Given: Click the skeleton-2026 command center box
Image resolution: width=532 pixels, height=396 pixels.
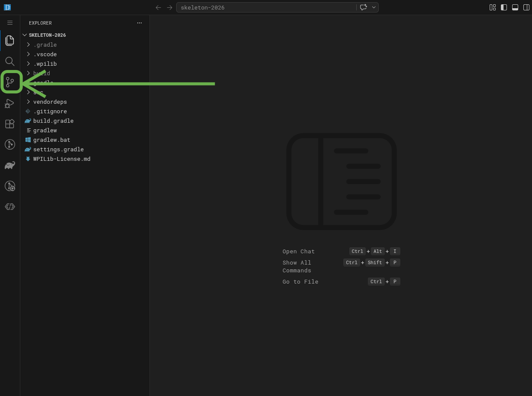Looking at the screenshot, I should [x=266, y=7].
